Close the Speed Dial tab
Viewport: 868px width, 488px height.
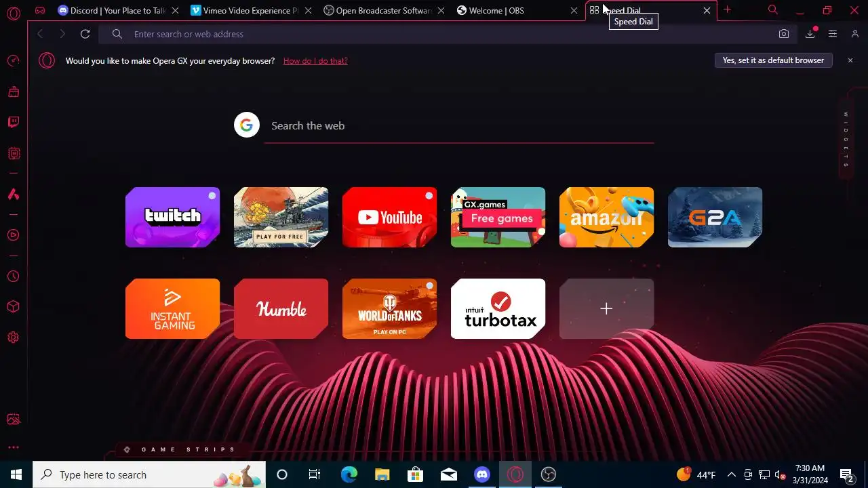click(707, 11)
